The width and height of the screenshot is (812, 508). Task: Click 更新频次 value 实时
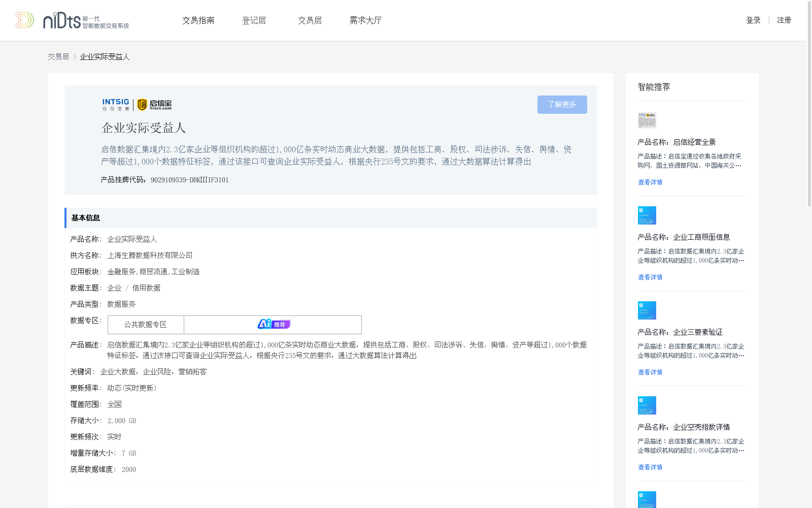pyautogui.click(x=114, y=437)
